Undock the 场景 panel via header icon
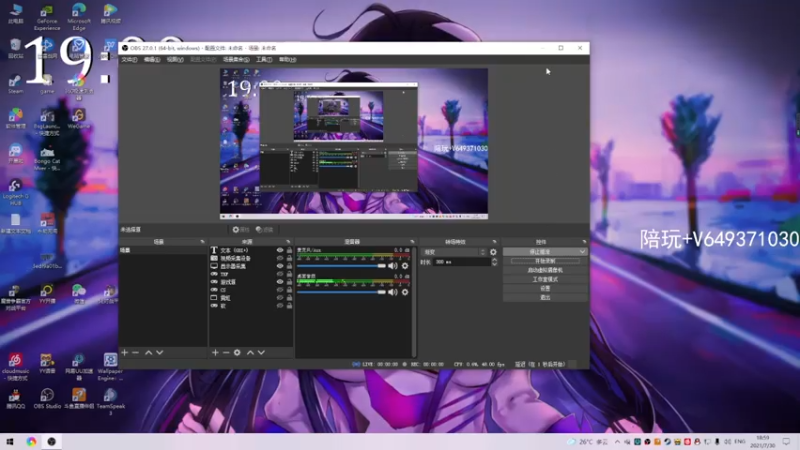The height and width of the screenshot is (450, 800). click(x=203, y=242)
